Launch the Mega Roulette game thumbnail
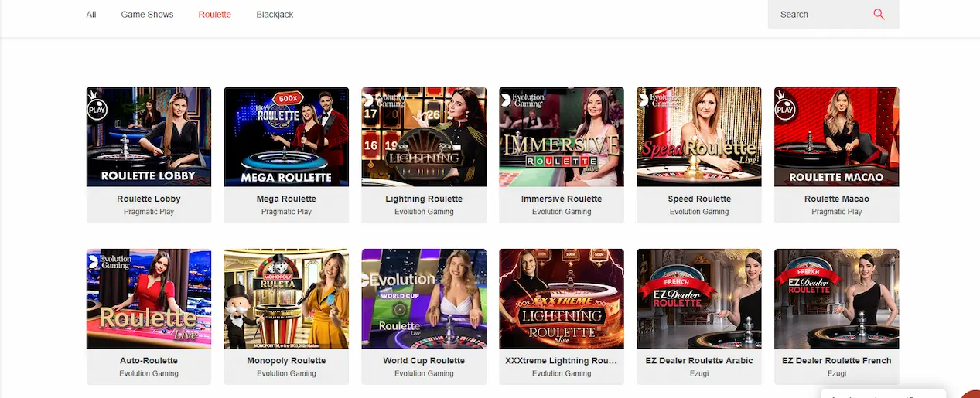 pos(286,137)
